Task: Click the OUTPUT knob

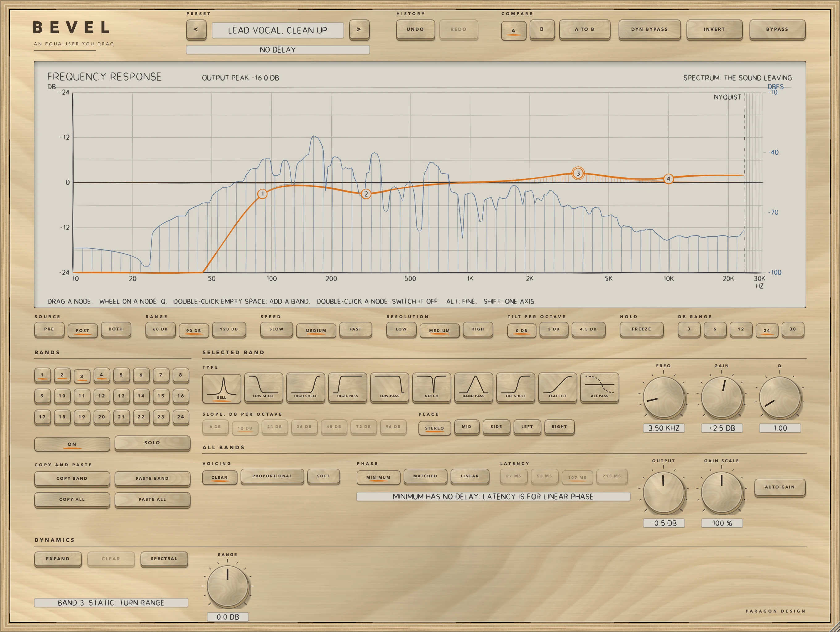Action: [x=663, y=493]
